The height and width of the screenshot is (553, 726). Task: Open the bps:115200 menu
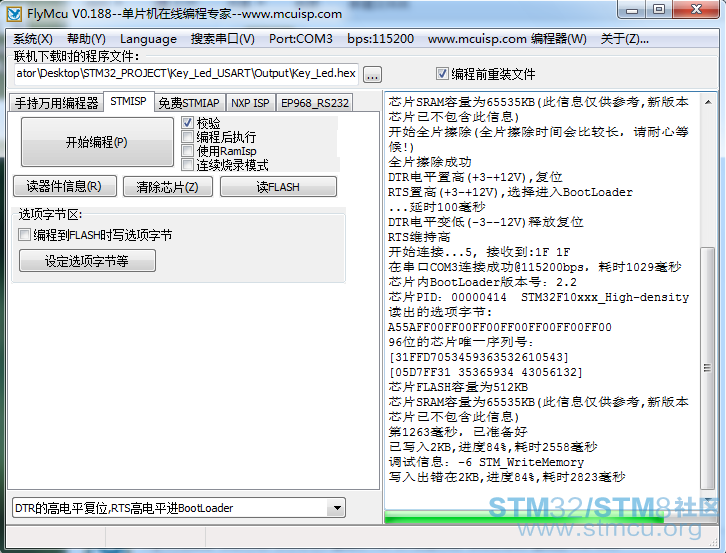pyautogui.click(x=381, y=39)
